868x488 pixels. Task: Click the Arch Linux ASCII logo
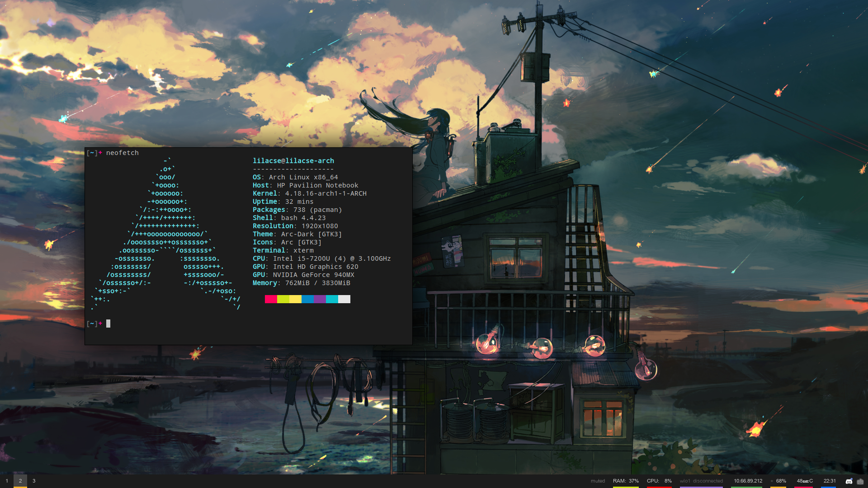pos(165,234)
